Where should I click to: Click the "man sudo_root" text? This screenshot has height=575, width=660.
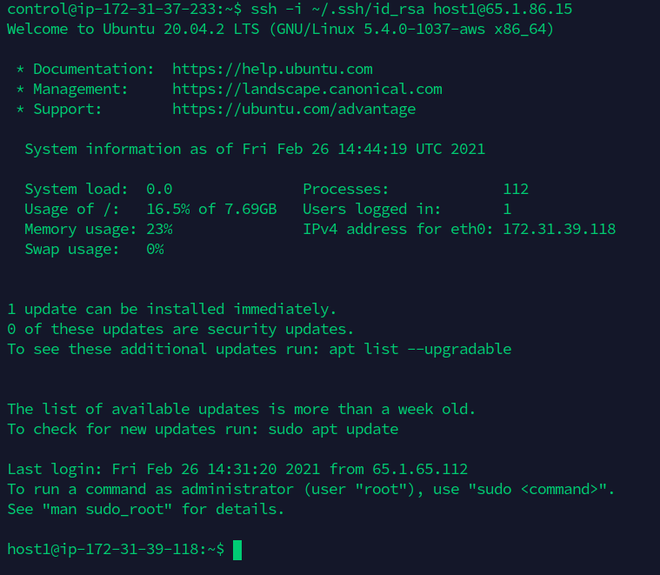[103, 509]
